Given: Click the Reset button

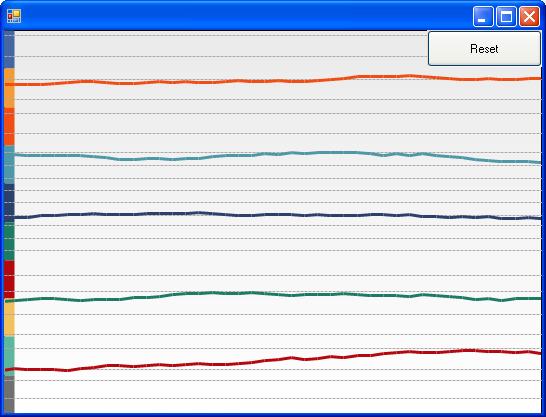Looking at the screenshot, I should coord(484,48).
